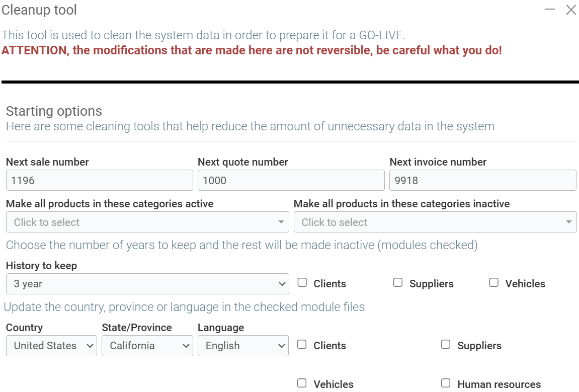The image size is (579, 392).
Task: Enable Suppliers for country update
Action: 446,345
